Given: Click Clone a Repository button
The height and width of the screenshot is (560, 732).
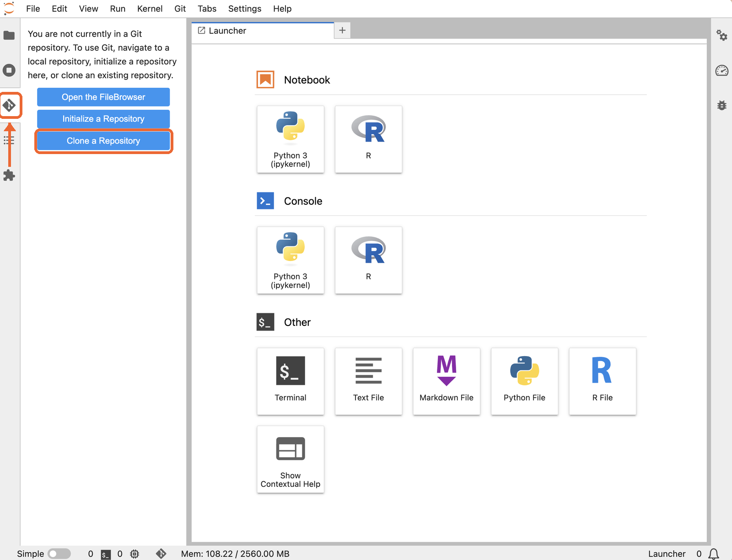Looking at the screenshot, I should (103, 141).
